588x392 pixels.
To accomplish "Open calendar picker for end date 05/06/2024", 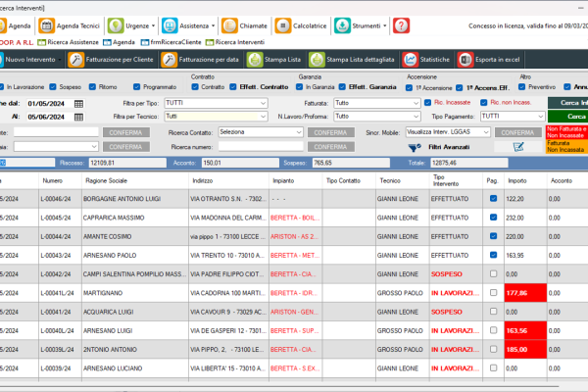I will pyautogui.click(x=78, y=117).
